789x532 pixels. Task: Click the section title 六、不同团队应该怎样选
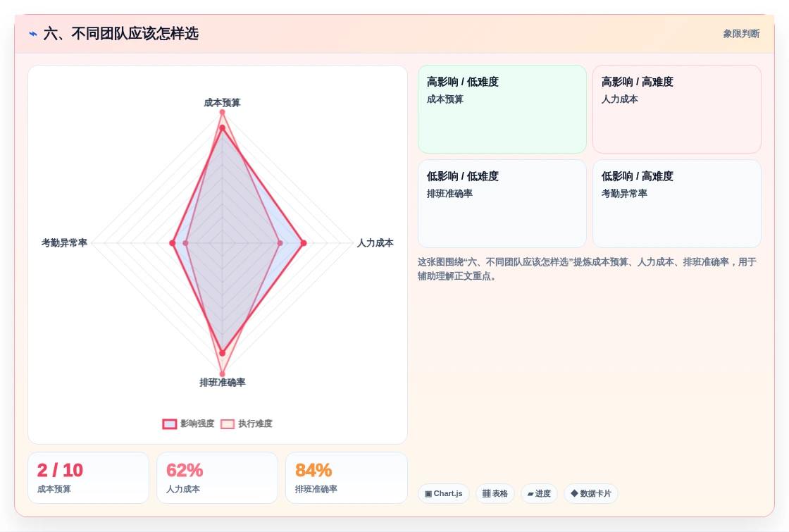tap(120, 34)
